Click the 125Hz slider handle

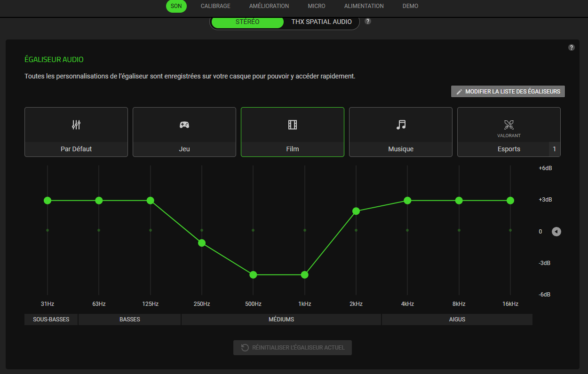tap(151, 201)
